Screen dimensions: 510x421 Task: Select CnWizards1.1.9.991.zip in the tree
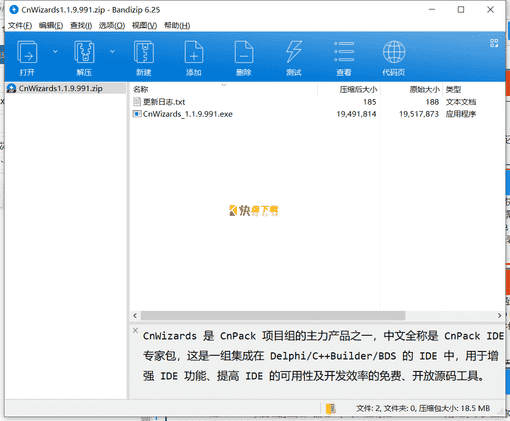[60, 88]
